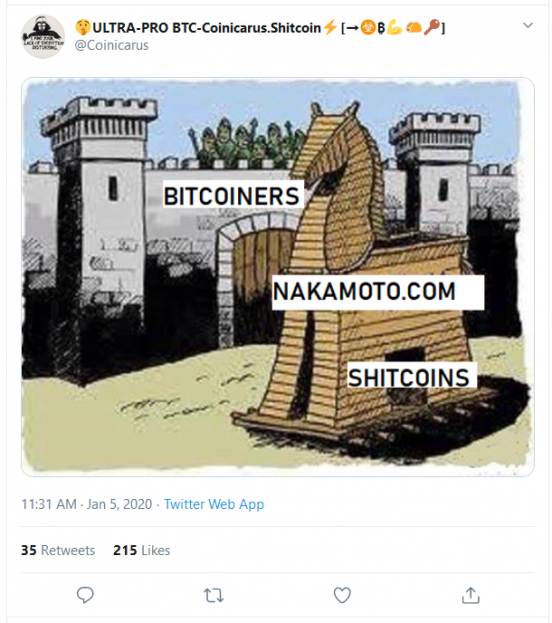
Task: Click the taco emoji in display name
Action: tap(413, 27)
